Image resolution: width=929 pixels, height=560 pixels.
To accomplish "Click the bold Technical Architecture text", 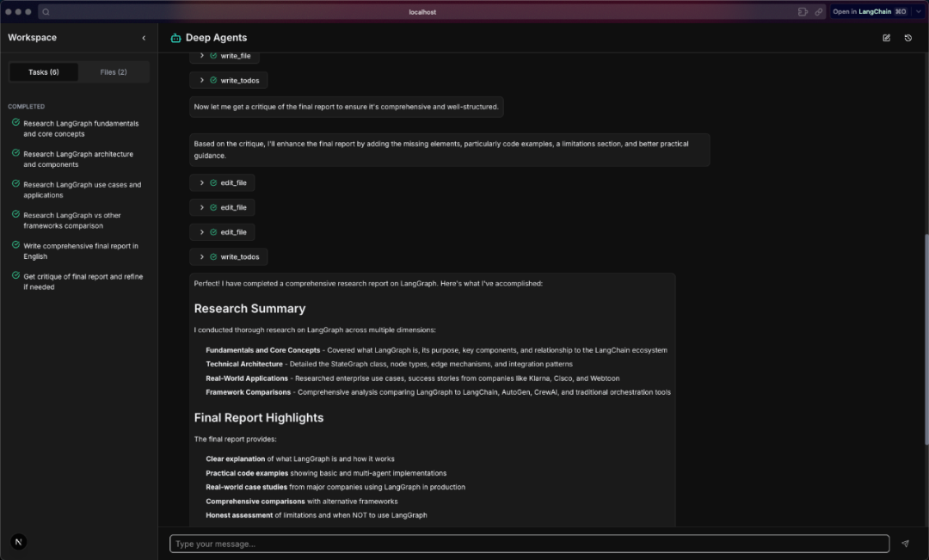I will pyautogui.click(x=244, y=364).
